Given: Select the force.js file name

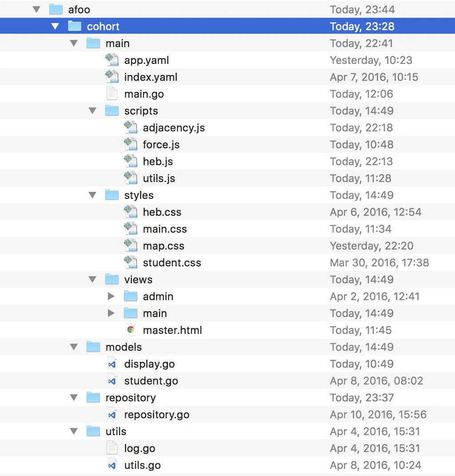Looking at the screenshot, I should pos(161,145).
